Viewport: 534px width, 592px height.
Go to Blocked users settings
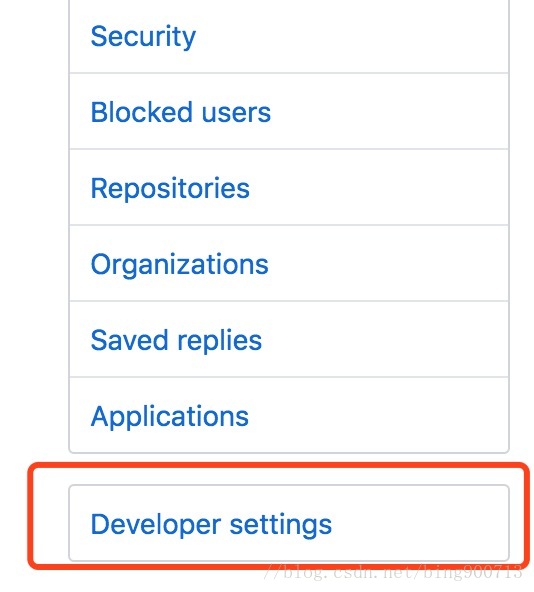click(x=289, y=112)
